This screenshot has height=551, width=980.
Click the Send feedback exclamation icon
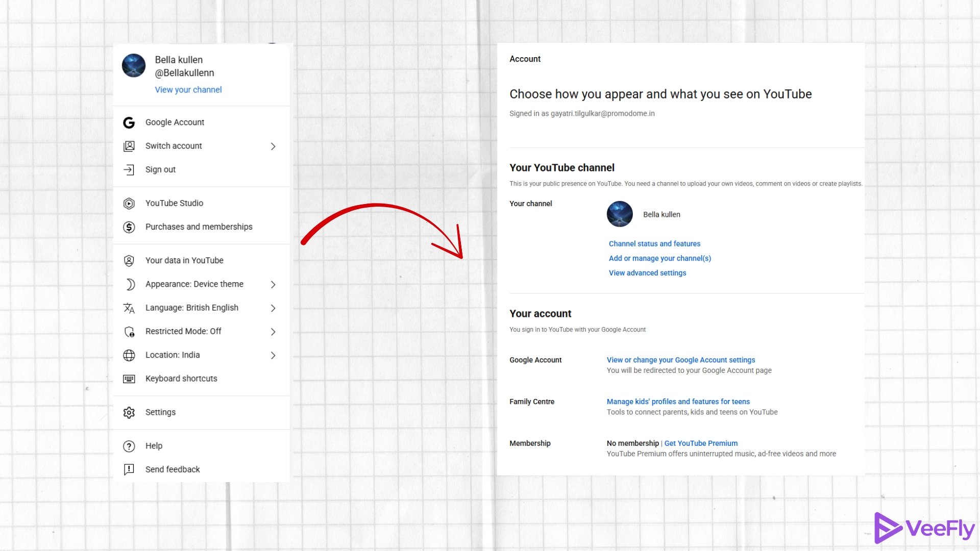tap(129, 469)
